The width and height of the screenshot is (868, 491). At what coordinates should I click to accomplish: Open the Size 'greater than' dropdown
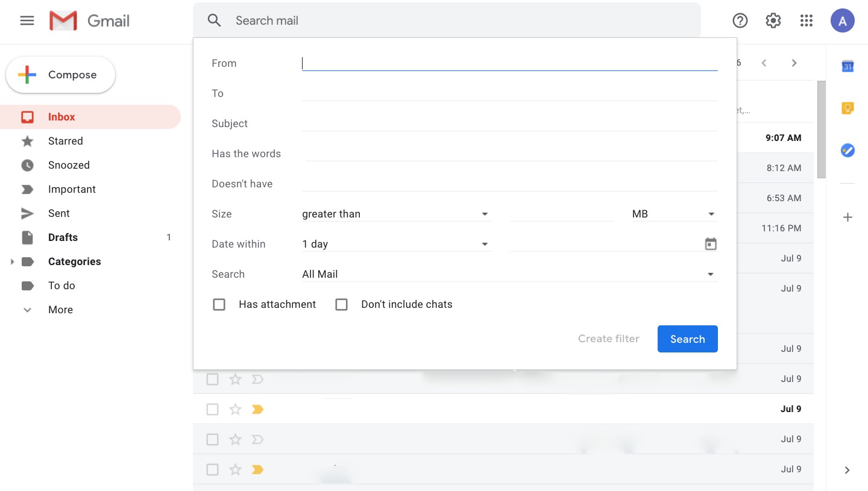(x=396, y=214)
